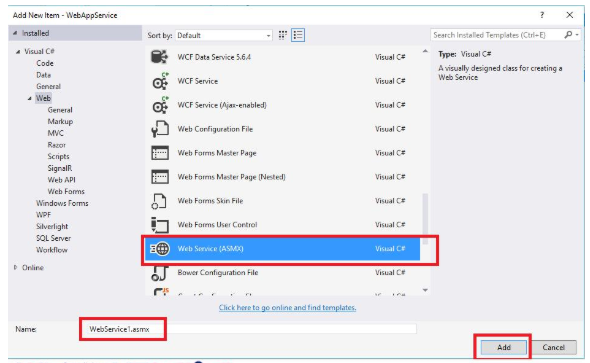This screenshot has height=363, width=590.
Task: Collapse the Web category node
Action: tap(30, 99)
